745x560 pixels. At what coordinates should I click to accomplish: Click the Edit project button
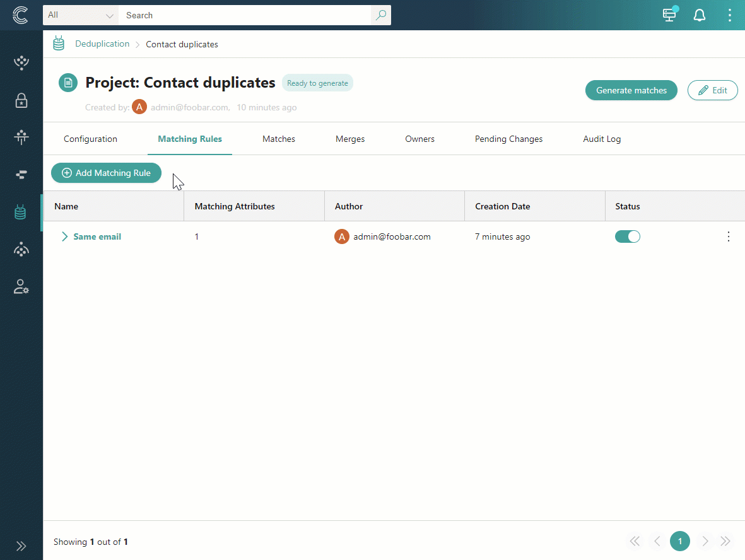[x=712, y=90]
